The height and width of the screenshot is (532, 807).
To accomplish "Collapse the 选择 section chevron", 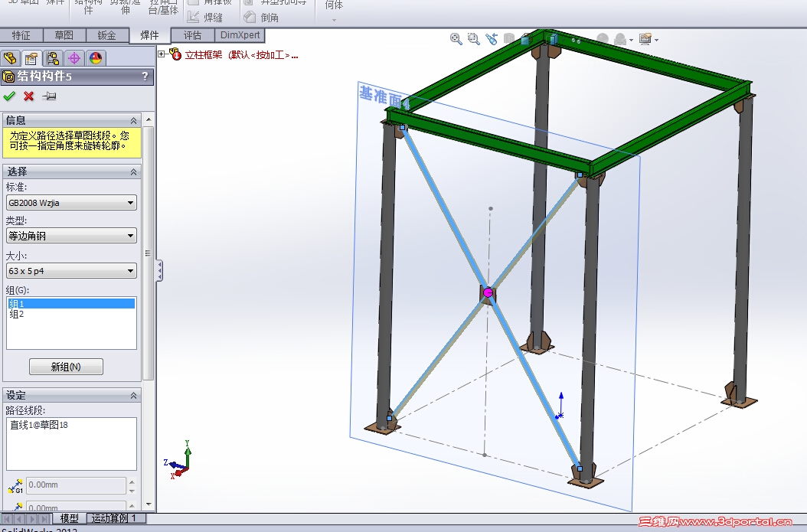I will click(134, 171).
